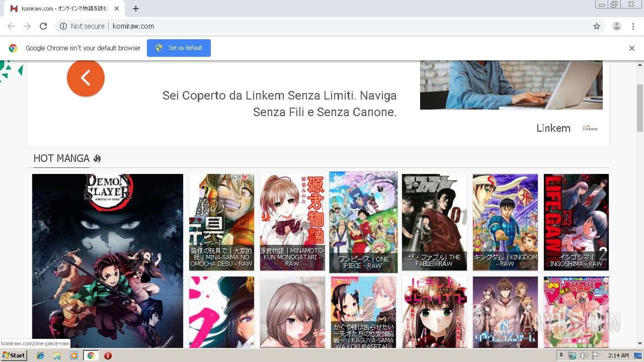Open the Not secure site info icon
Viewport: 644px width, 362px height.
[63, 26]
